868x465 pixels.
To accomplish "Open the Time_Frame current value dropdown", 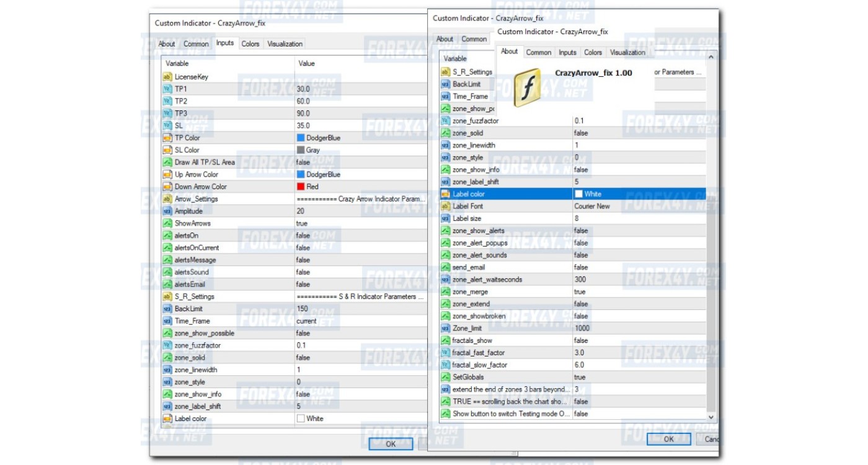I will 306,321.
